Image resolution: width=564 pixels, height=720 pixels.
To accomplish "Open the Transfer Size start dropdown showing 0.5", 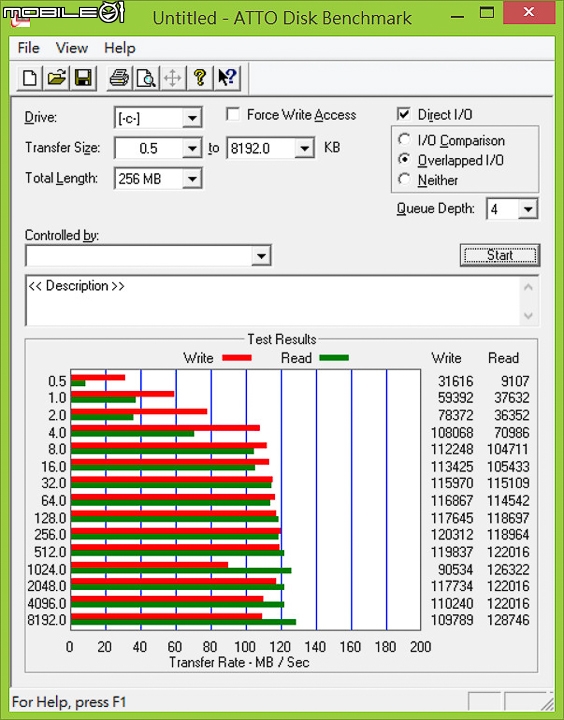I will click(192, 148).
